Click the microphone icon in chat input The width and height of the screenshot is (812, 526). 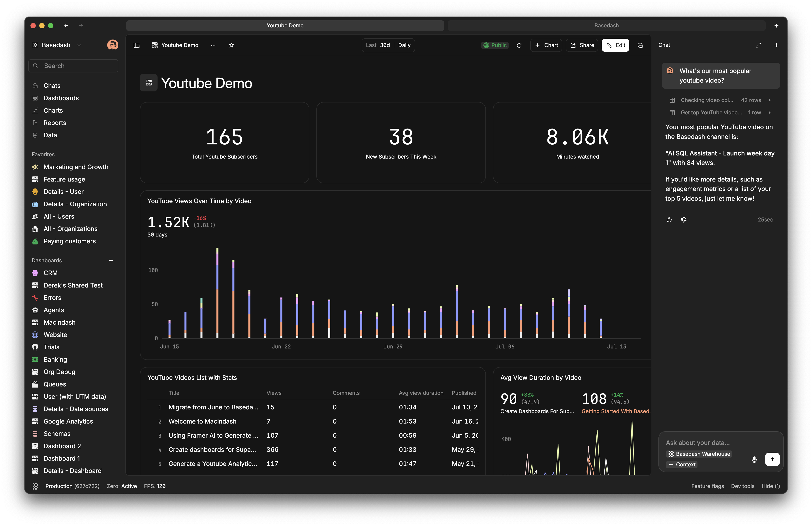754,459
